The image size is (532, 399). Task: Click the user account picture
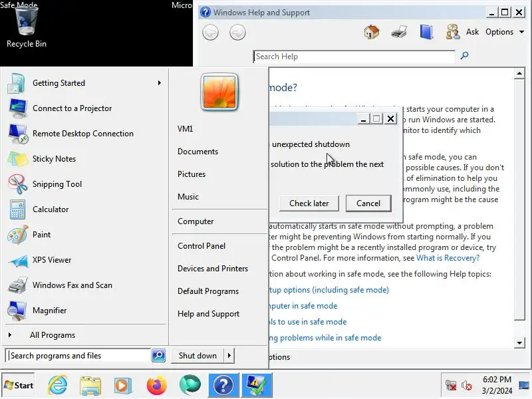[x=219, y=92]
